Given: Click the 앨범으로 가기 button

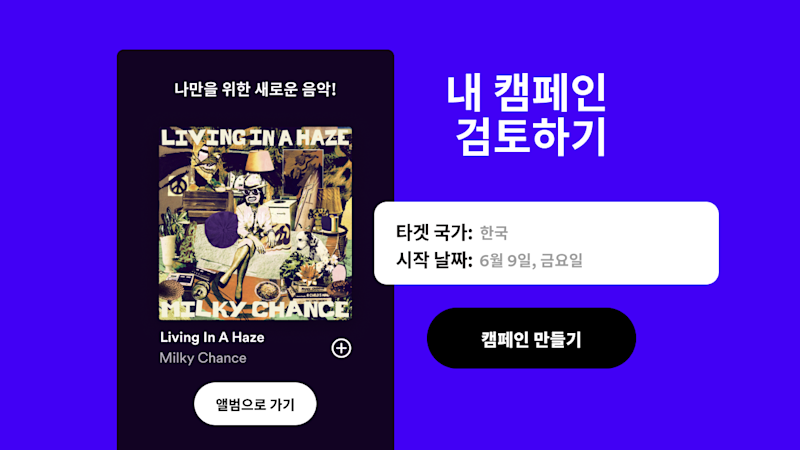Looking at the screenshot, I should pos(255,404).
